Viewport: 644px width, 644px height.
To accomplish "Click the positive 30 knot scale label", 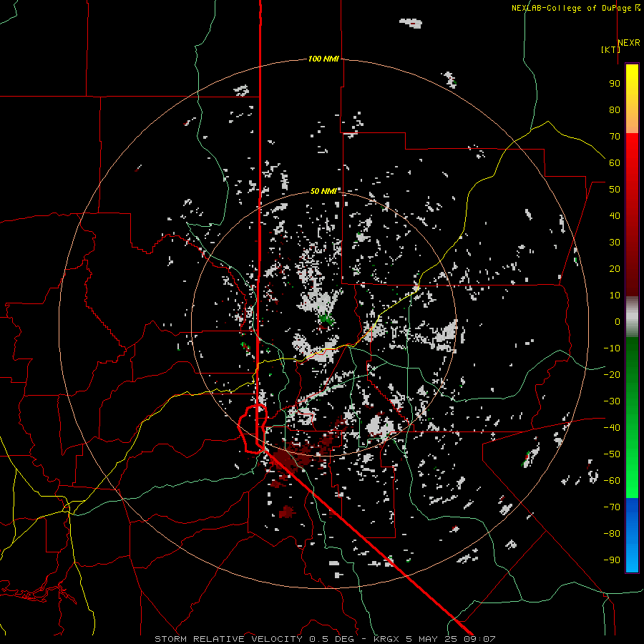I will (615, 243).
